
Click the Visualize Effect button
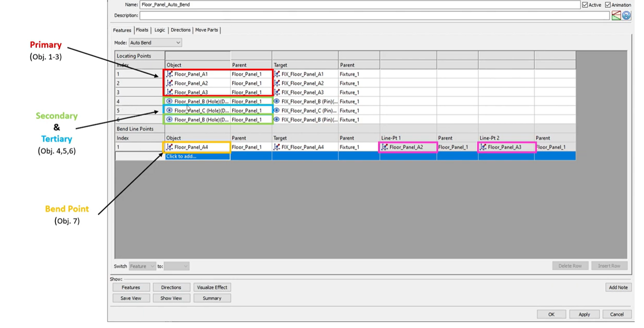212,287
